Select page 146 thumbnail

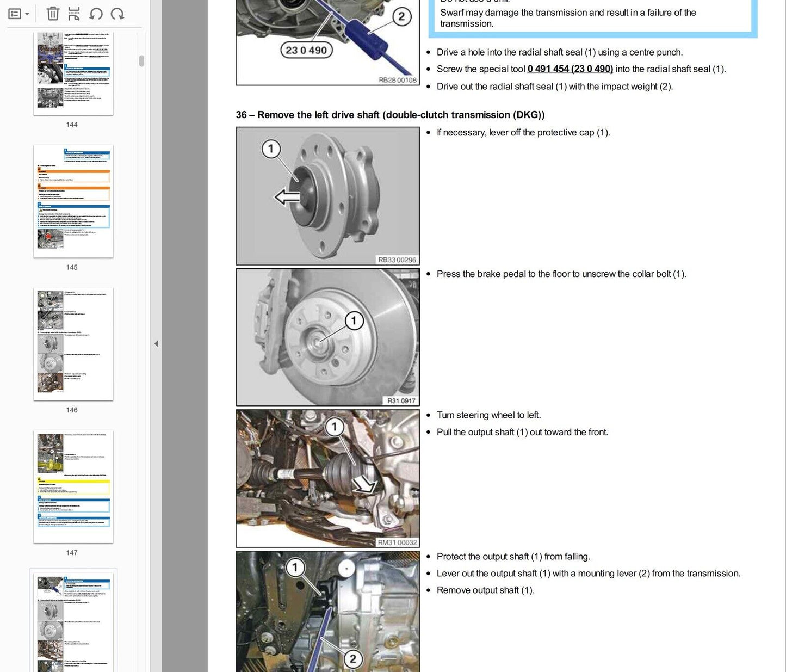pos(73,344)
